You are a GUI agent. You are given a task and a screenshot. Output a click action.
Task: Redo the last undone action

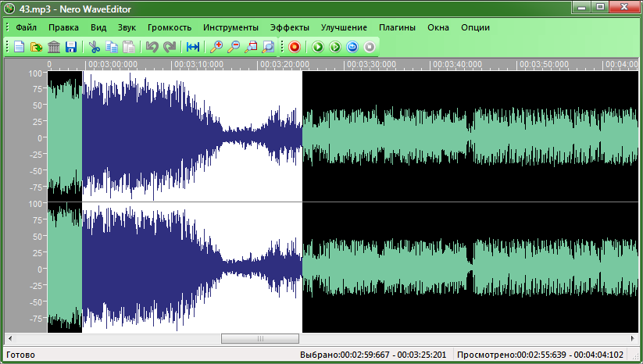pyautogui.click(x=170, y=47)
